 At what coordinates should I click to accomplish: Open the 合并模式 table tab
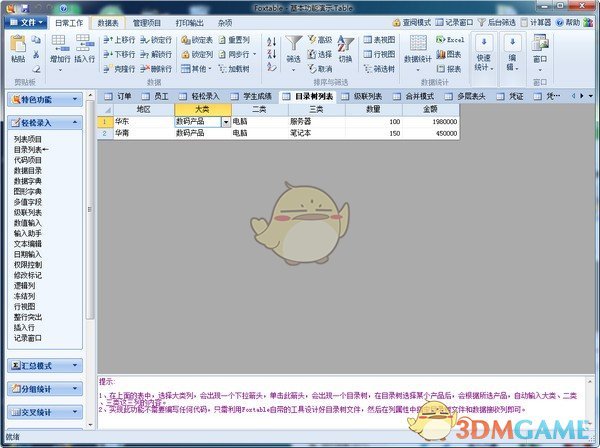coord(414,96)
